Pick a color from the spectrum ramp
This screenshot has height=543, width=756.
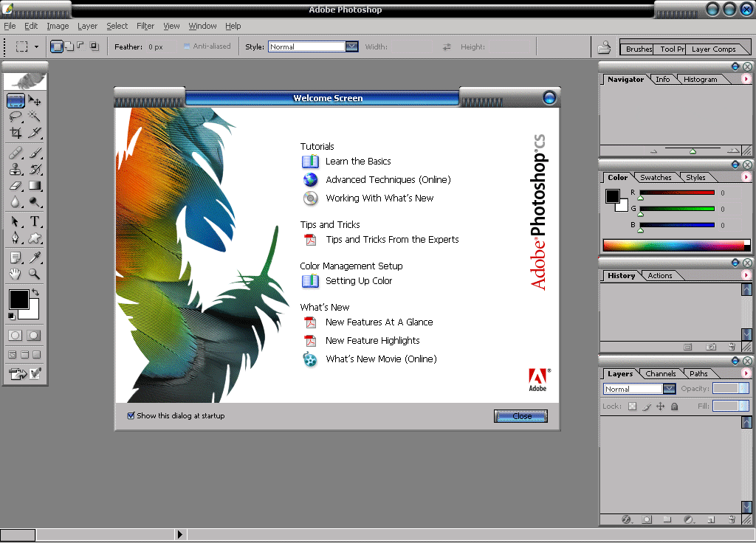[673, 246]
